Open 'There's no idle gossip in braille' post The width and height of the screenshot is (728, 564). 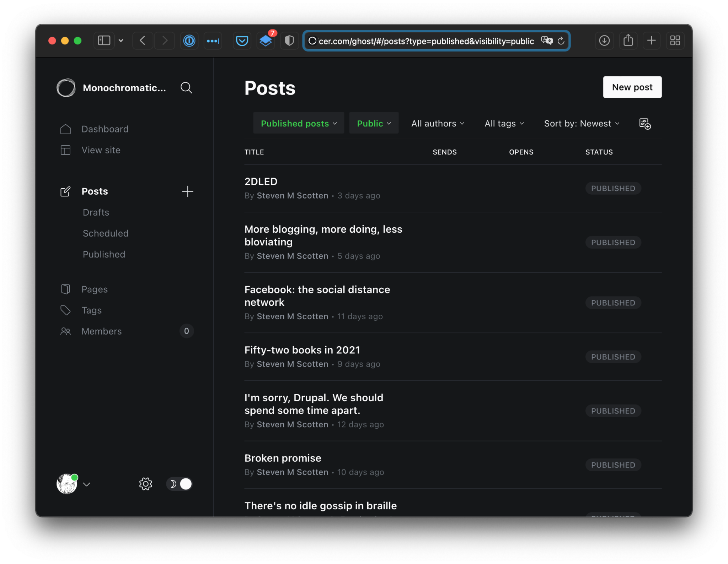click(x=320, y=505)
